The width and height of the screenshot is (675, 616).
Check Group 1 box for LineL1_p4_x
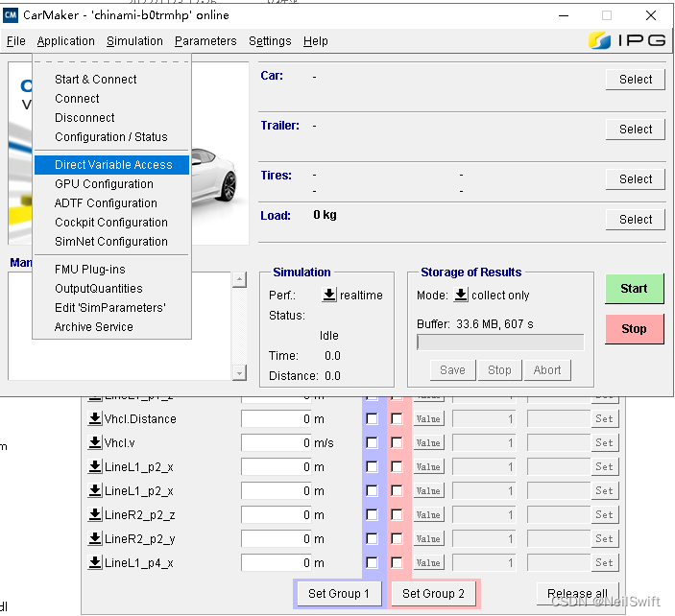click(x=372, y=562)
